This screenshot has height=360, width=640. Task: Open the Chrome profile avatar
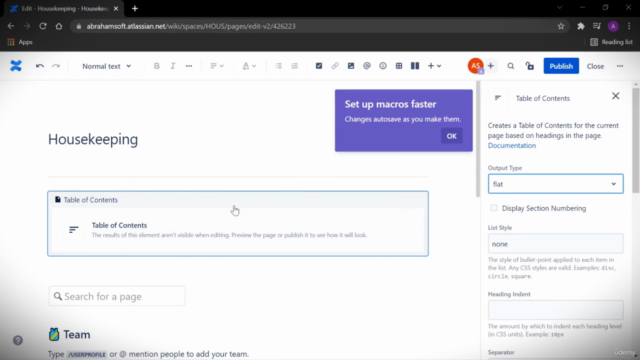pyautogui.click(x=613, y=26)
